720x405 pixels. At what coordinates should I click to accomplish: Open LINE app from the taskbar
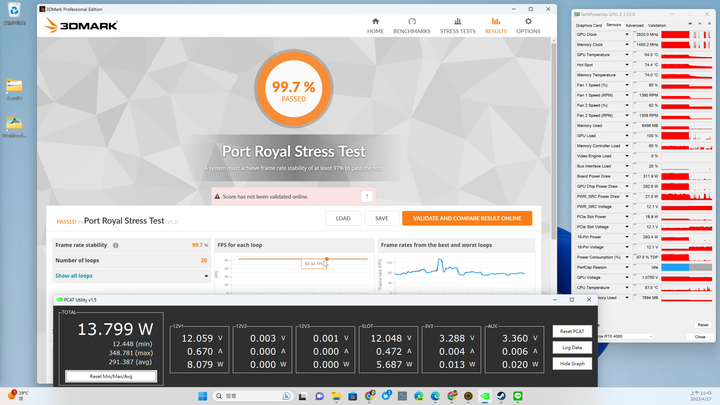[518, 396]
